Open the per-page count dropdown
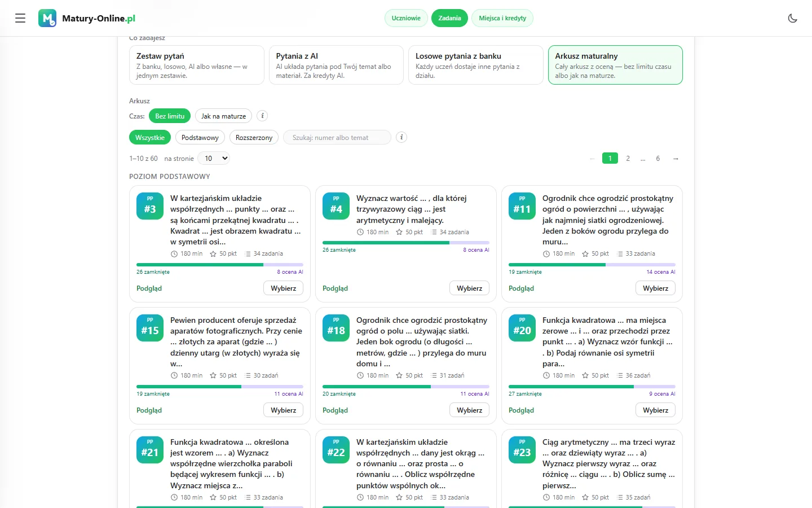Image resolution: width=812 pixels, height=508 pixels. (214, 159)
